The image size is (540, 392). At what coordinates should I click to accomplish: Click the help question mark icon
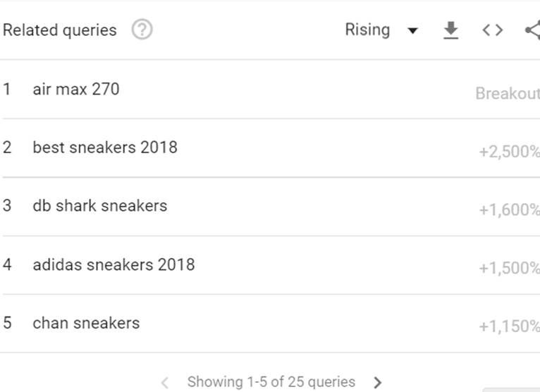click(142, 30)
